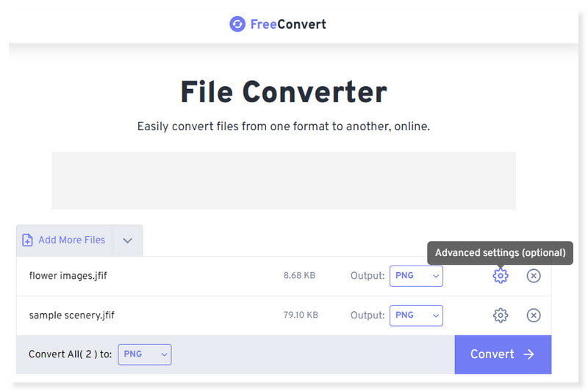This screenshot has width=588, height=392.
Task: Remove sample scenery.jfif from the list
Action: (534, 316)
